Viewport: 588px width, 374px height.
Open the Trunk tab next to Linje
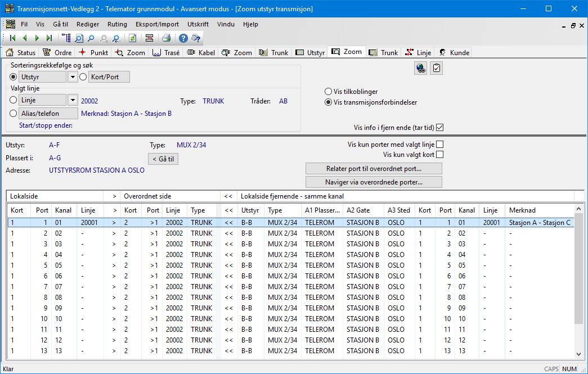coord(384,52)
